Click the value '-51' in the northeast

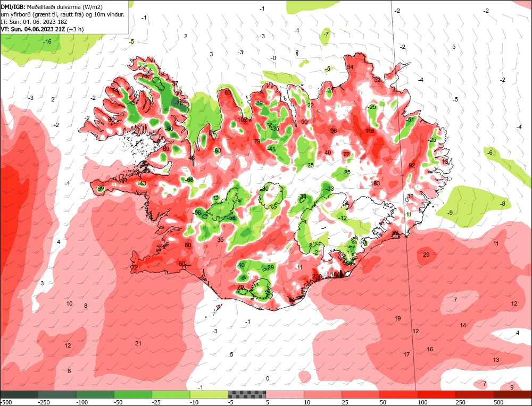pos(411,120)
